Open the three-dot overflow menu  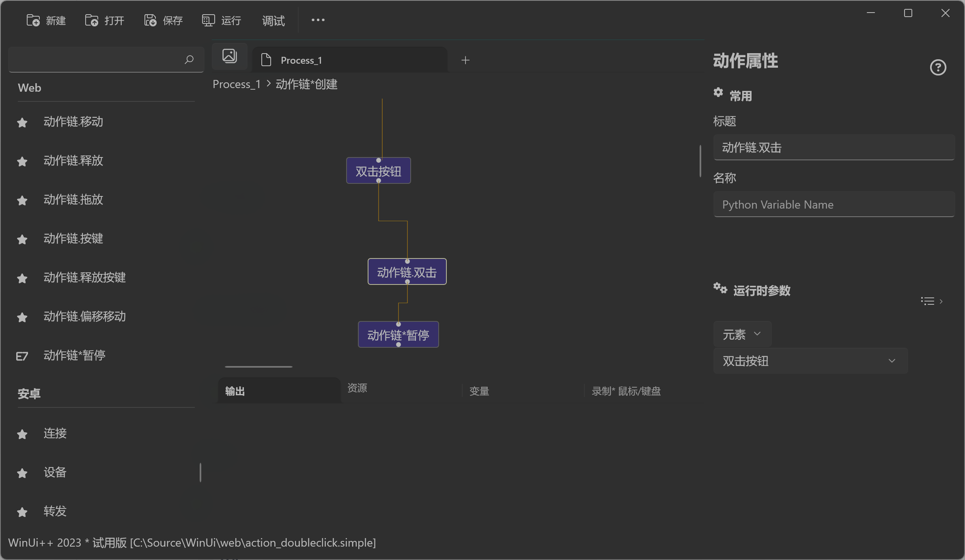tap(318, 20)
